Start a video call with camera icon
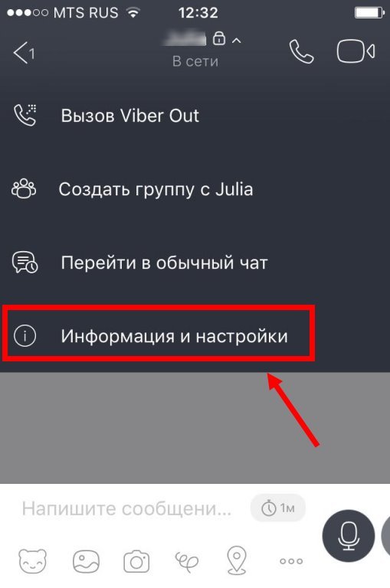The width and height of the screenshot is (390, 588). [356, 51]
